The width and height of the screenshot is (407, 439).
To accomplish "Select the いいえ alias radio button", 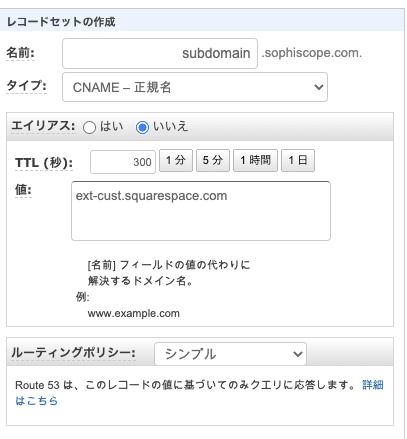I will [x=142, y=127].
